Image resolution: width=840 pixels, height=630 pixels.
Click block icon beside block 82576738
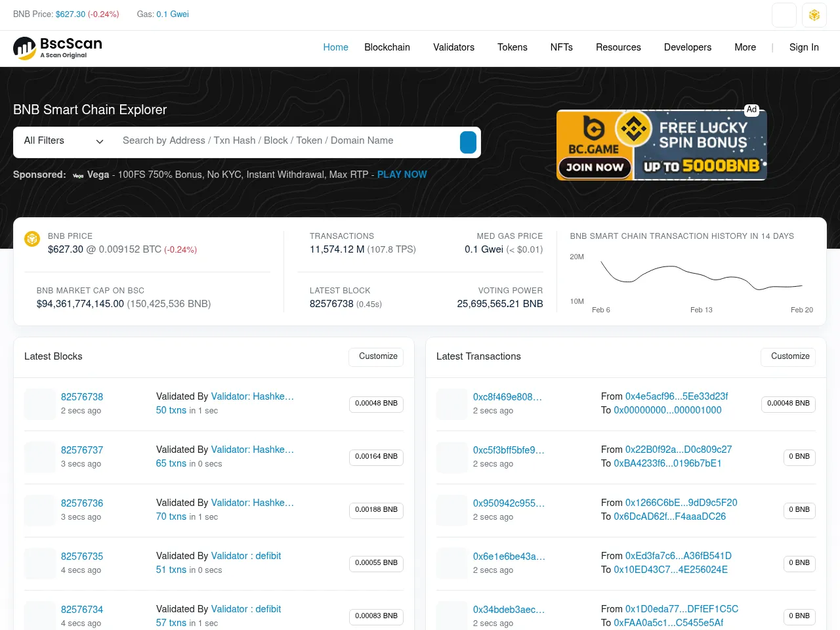39,404
